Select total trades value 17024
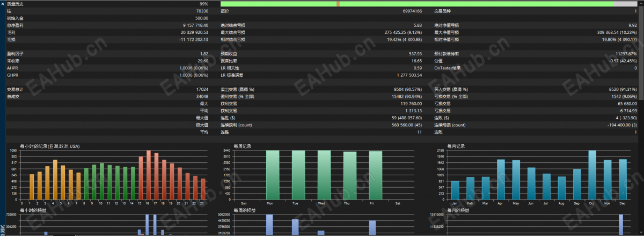644x236 pixels. coord(202,89)
